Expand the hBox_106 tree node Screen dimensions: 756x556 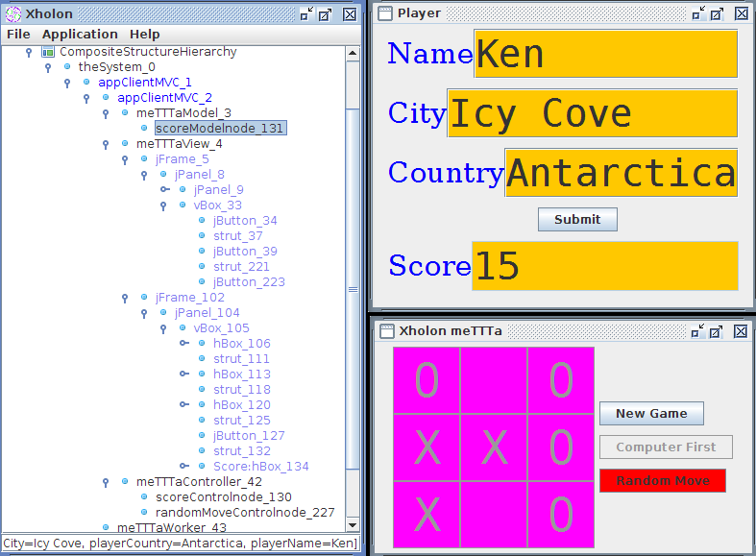pyautogui.click(x=183, y=344)
